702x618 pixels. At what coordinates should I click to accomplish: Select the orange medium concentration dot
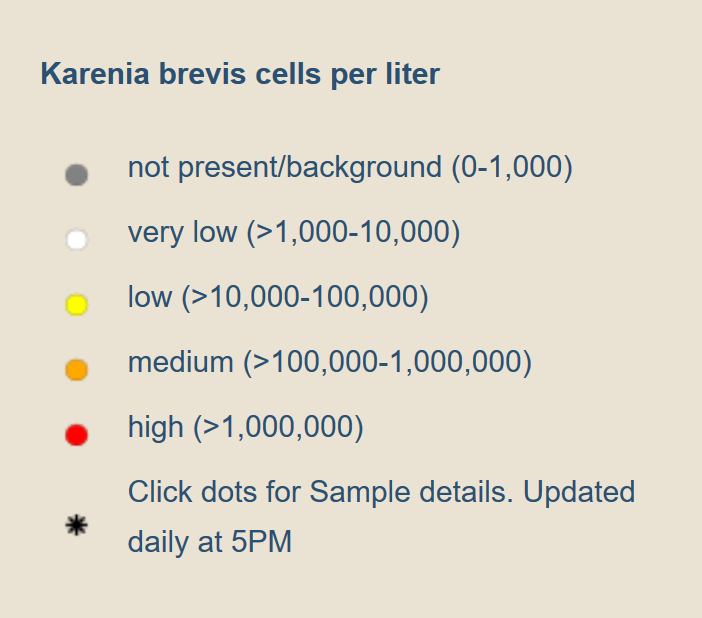point(77,369)
